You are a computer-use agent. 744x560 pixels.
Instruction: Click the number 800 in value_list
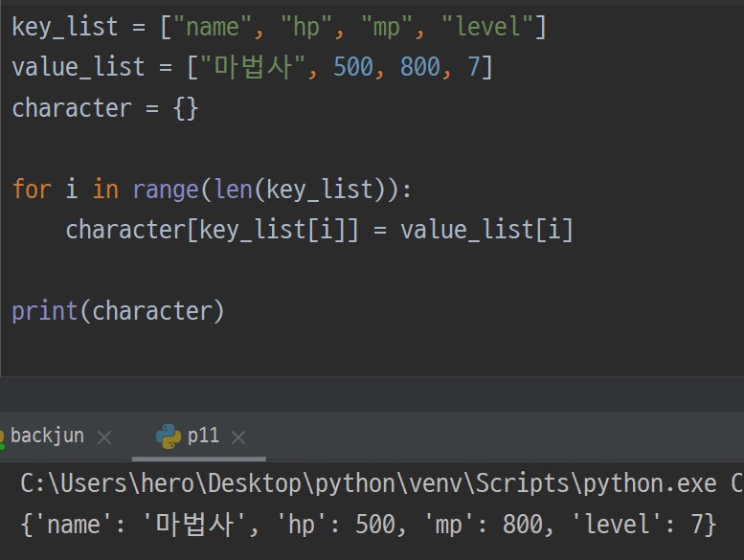coord(420,67)
